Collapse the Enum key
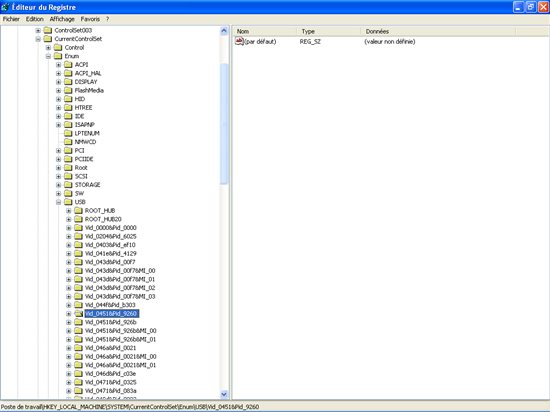550x412 pixels. (x=48, y=56)
